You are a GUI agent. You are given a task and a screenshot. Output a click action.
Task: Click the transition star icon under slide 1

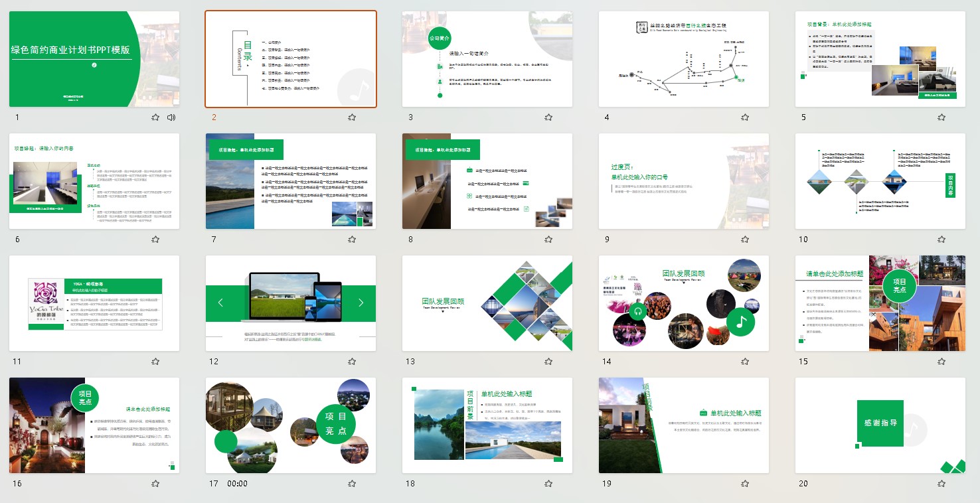155,117
